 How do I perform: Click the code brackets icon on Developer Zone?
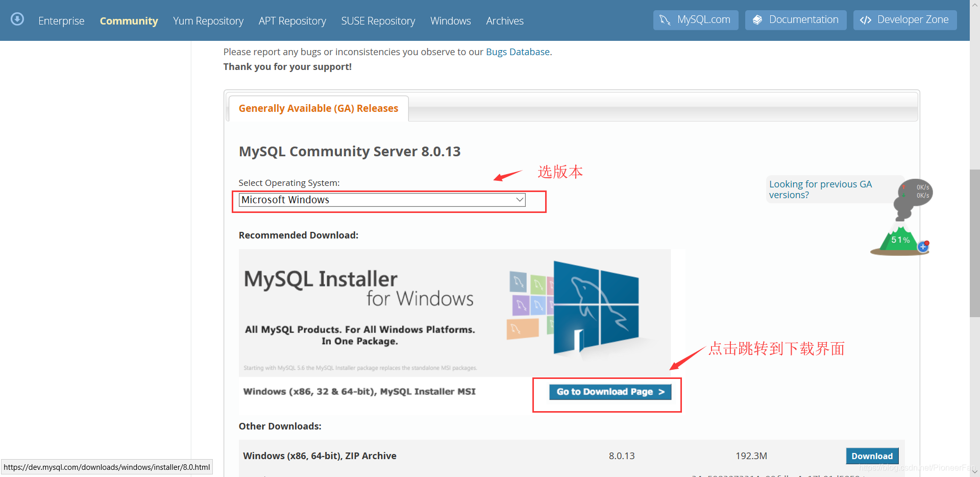click(865, 20)
